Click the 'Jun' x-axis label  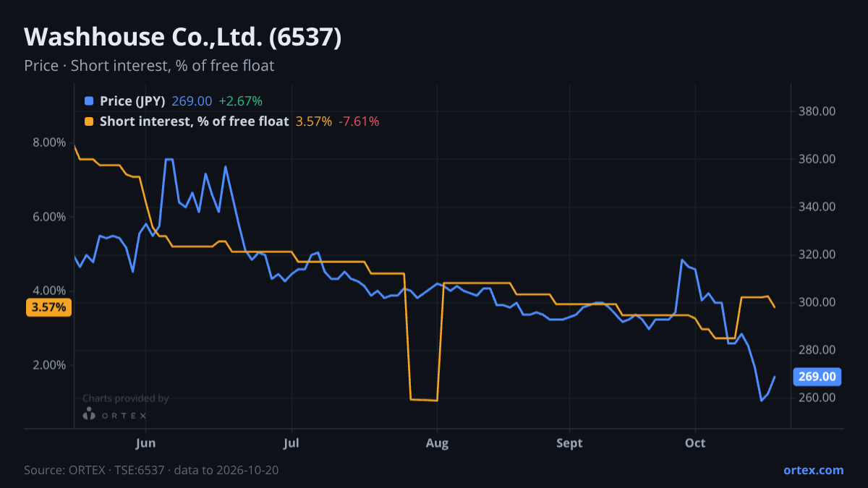click(146, 443)
